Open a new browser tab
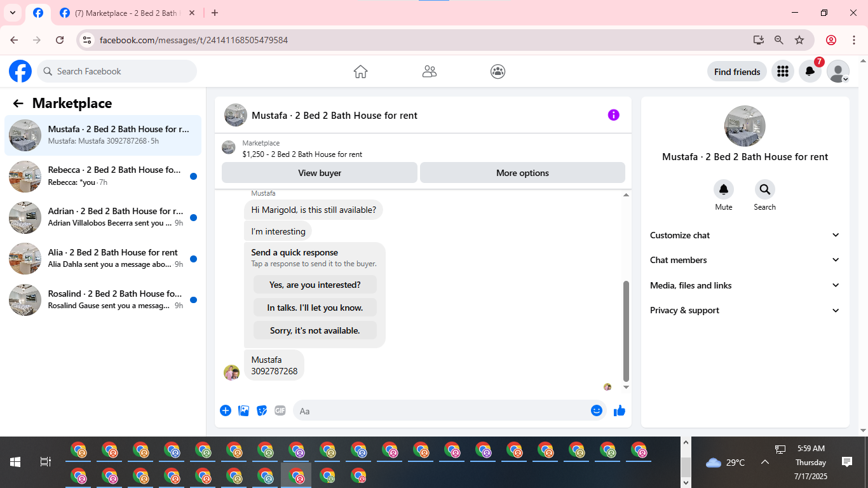Screen dimensions: 868x488 point(215,13)
